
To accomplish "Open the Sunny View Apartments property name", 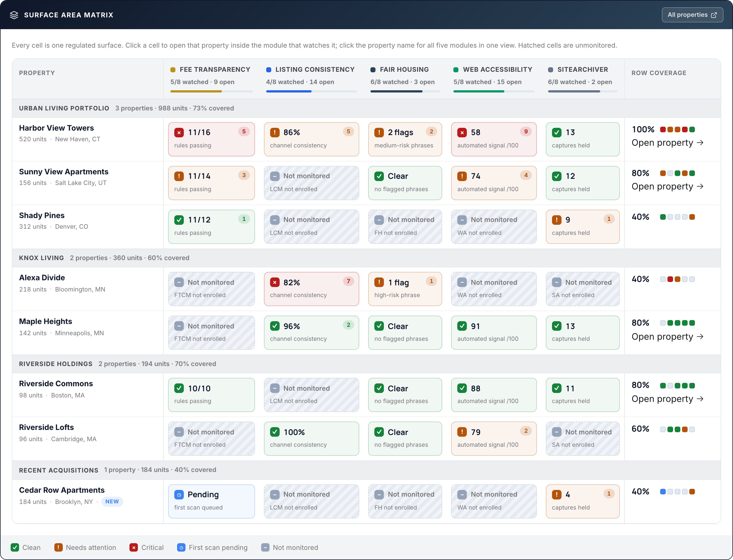I will point(64,172).
